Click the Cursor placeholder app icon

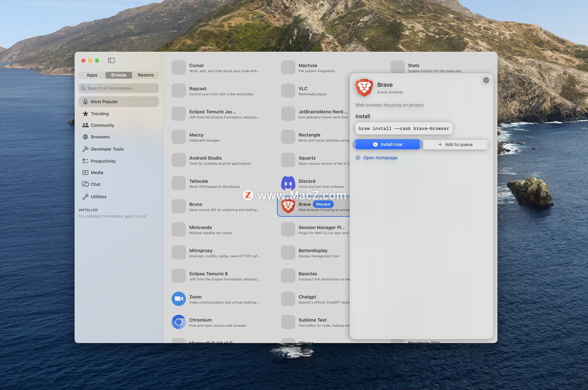click(179, 67)
